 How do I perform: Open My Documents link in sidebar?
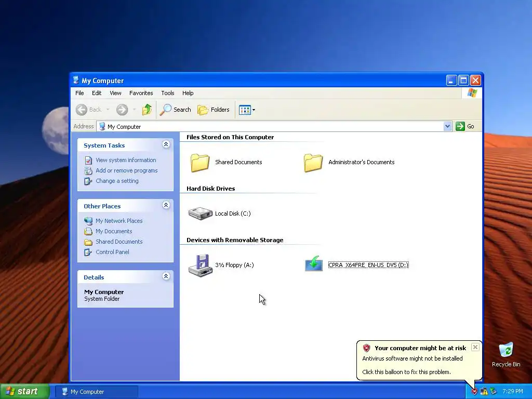(114, 231)
